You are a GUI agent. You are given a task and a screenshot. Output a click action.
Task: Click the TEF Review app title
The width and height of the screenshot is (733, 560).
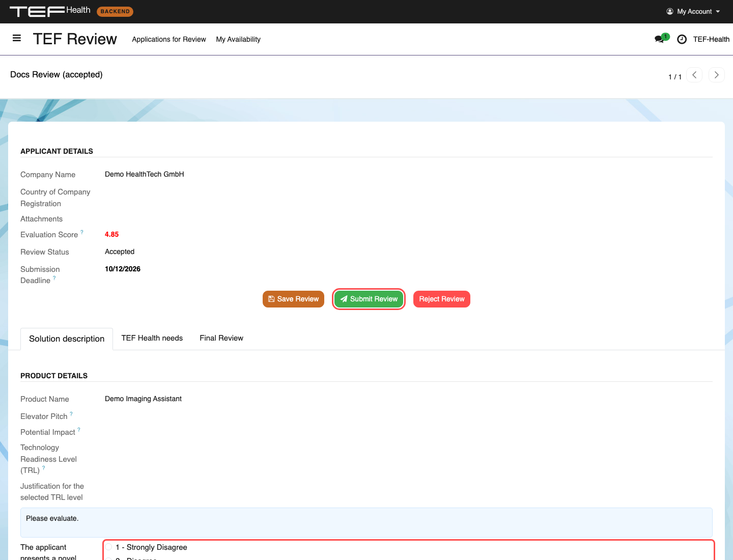[75, 39]
